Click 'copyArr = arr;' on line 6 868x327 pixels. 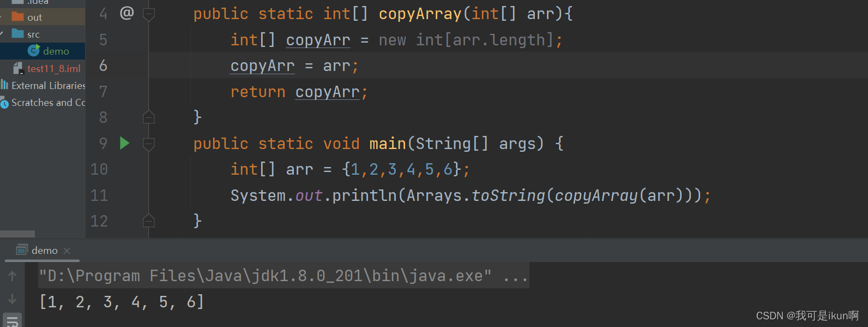coord(294,66)
